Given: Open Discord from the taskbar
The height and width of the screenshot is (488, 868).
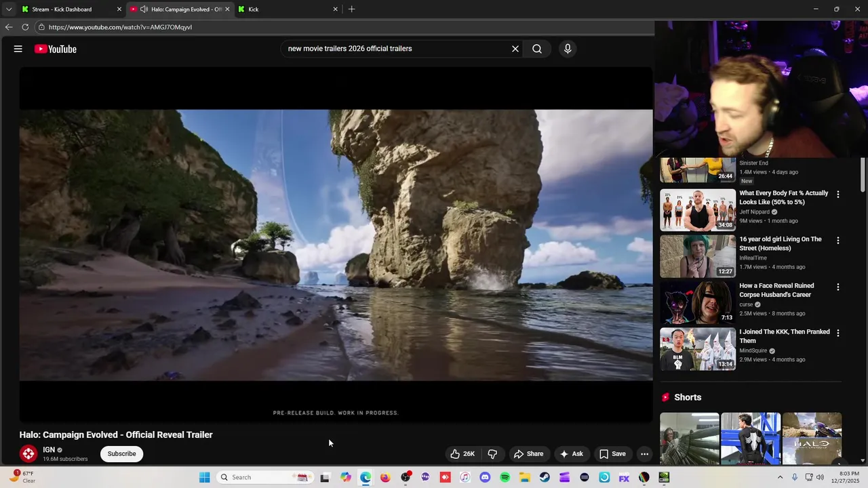Looking at the screenshot, I should click(x=485, y=477).
